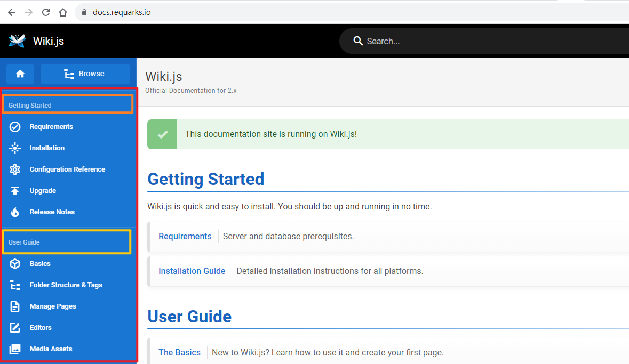Follow The Basics link
629x364 pixels.
[x=179, y=352]
